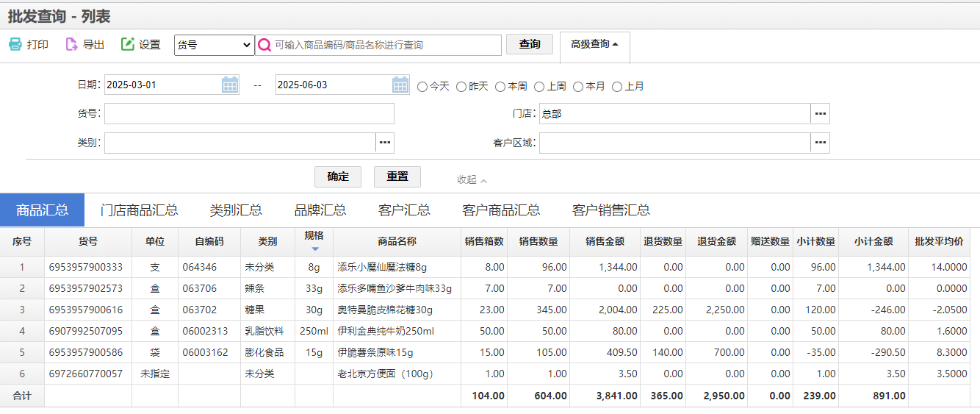
Task: Click the 打印 text label
Action: pyautogui.click(x=37, y=45)
